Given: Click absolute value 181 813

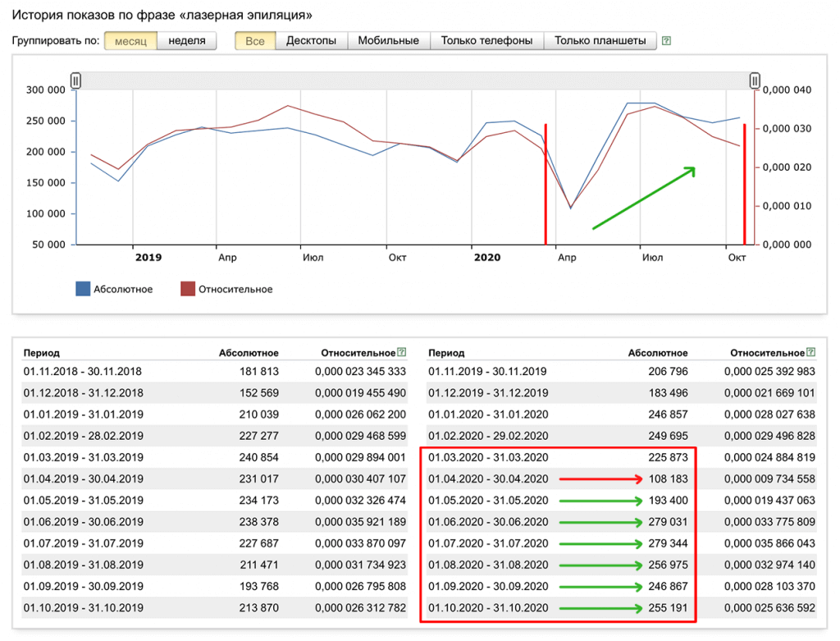Looking at the screenshot, I should click(258, 372).
